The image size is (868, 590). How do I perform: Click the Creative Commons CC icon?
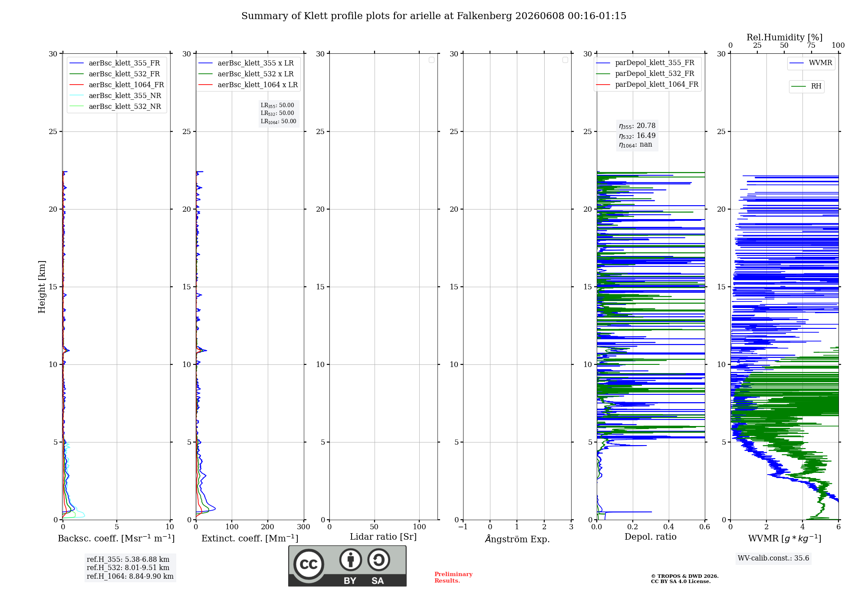(x=309, y=564)
